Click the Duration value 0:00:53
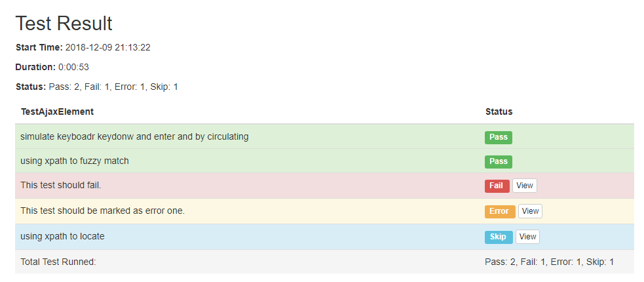644x282 pixels. (x=73, y=67)
